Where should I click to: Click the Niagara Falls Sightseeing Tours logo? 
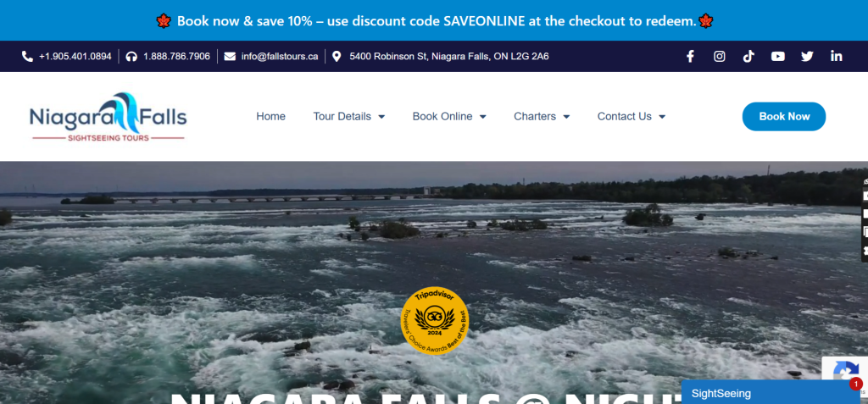pyautogui.click(x=108, y=117)
